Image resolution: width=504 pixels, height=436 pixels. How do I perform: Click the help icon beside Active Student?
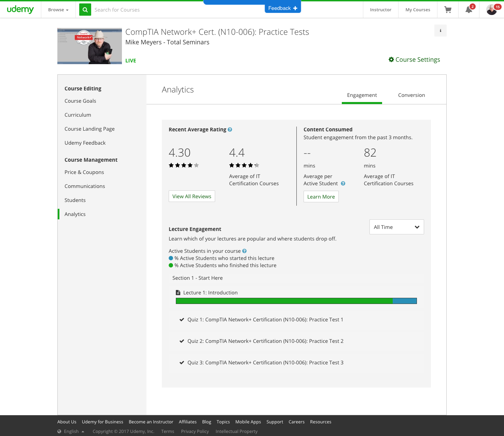click(343, 184)
